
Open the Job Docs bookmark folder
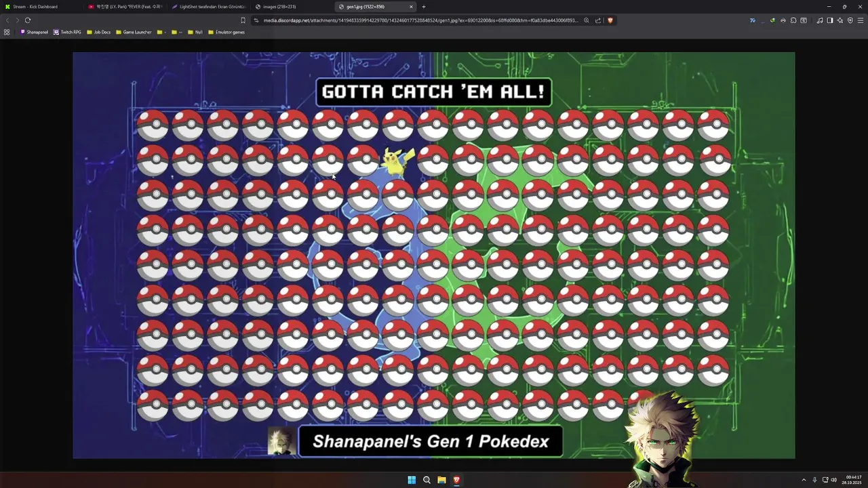point(98,32)
